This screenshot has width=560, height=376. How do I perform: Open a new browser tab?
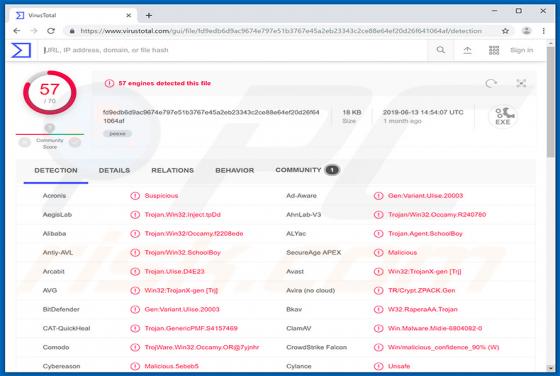pos(149,15)
